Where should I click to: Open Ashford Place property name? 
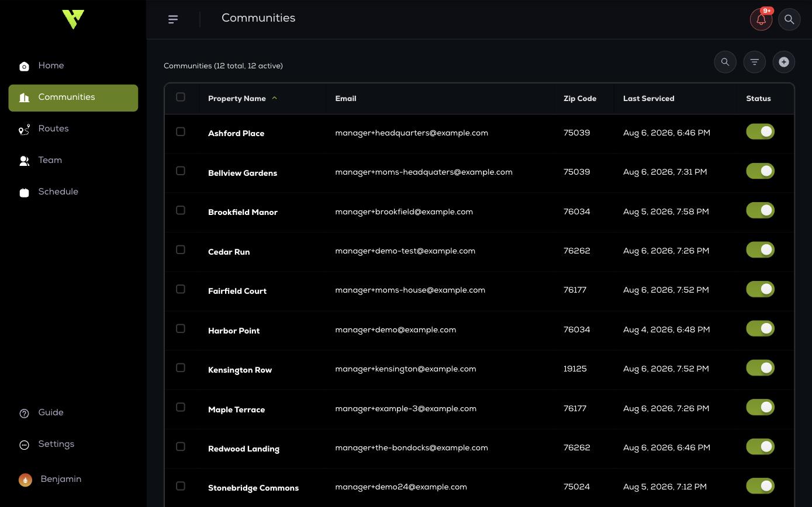(x=236, y=134)
